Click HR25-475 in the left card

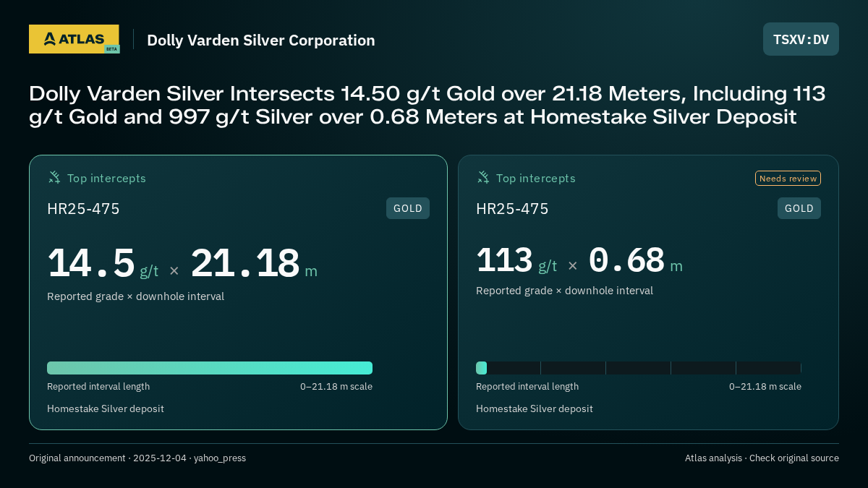click(x=83, y=208)
